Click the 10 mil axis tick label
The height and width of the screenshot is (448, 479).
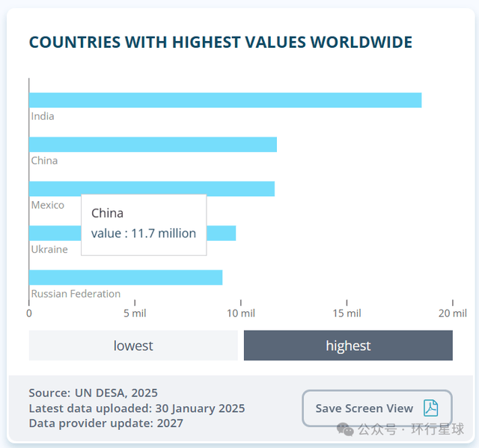point(241,313)
